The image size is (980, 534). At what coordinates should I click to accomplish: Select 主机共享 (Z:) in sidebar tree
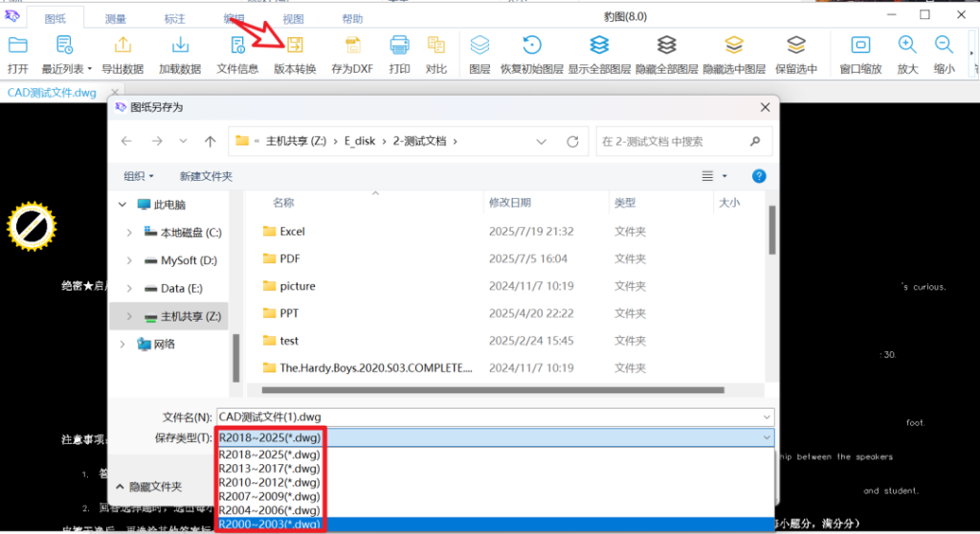point(190,317)
